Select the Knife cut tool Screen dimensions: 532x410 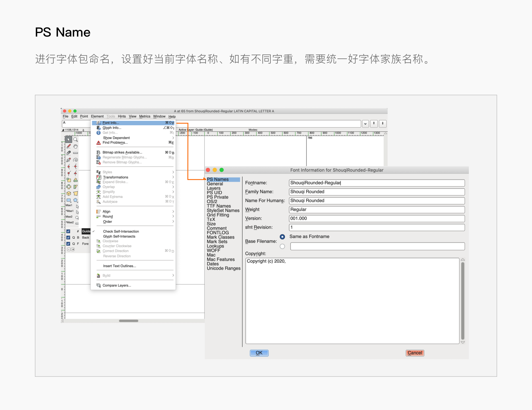tap(68, 153)
